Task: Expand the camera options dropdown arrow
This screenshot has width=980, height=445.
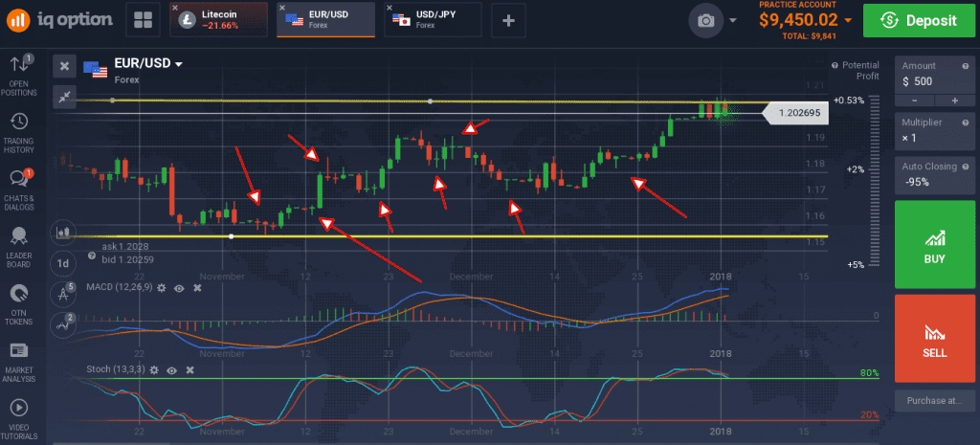Action: coord(732,21)
